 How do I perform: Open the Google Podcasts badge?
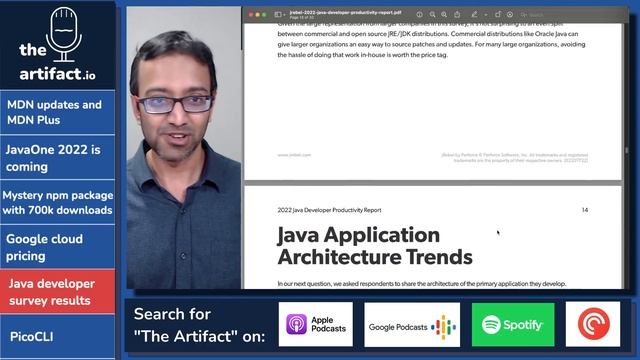412,325
